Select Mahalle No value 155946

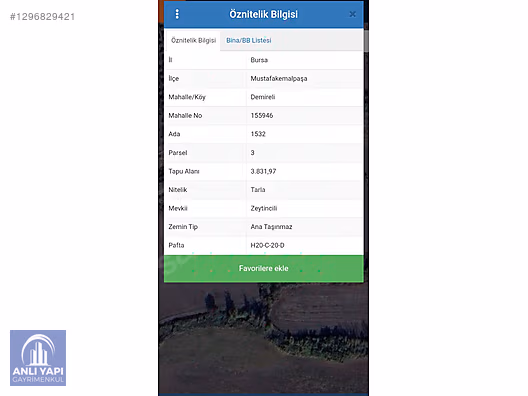click(262, 116)
